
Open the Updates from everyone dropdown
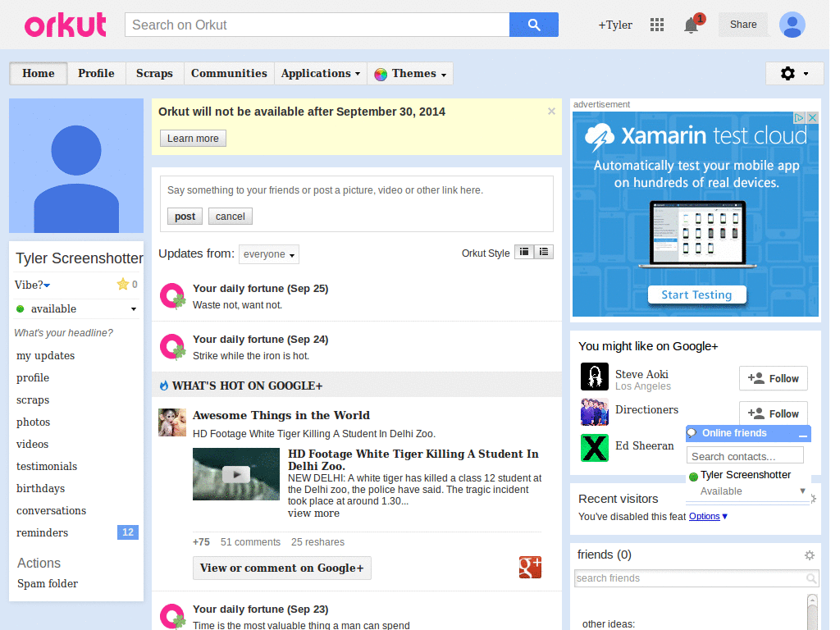[269, 254]
